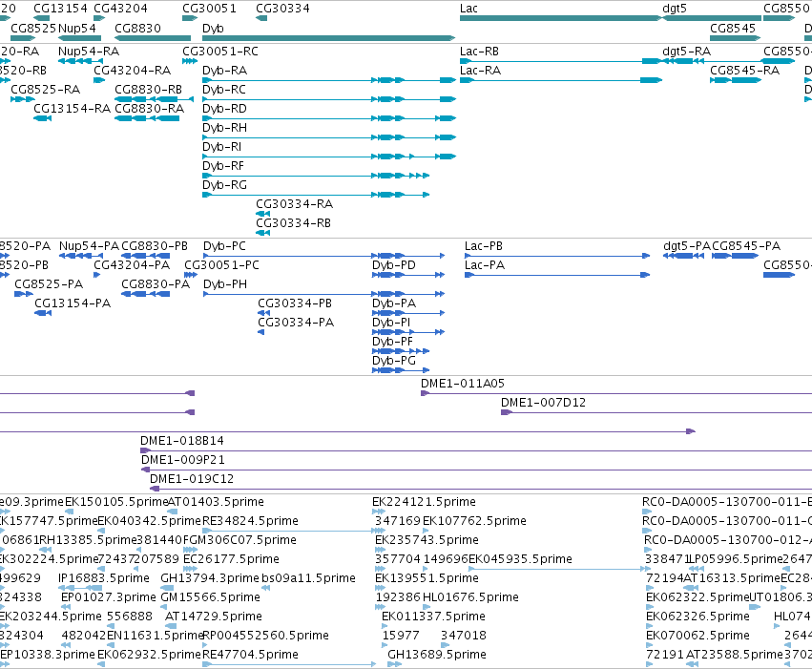Click the CG13154-PA protein label

tap(73, 303)
